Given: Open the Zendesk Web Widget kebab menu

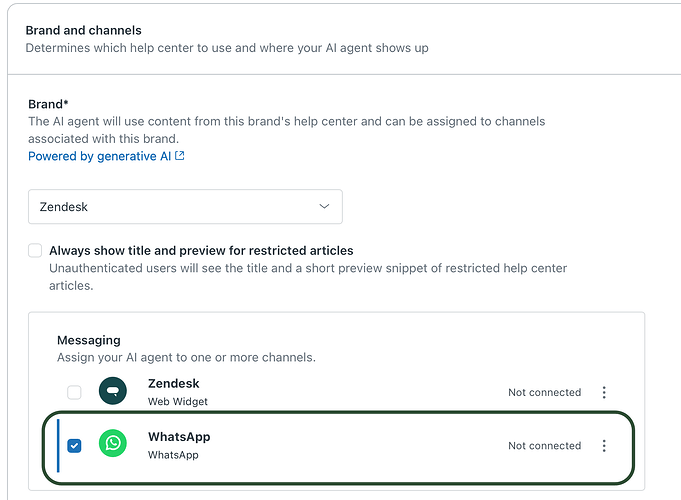Looking at the screenshot, I should click(x=604, y=392).
